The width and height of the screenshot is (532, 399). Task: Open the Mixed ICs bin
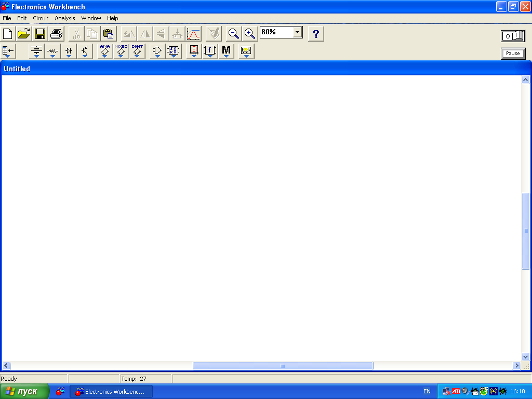pyautogui.click(x=121, y=51)
